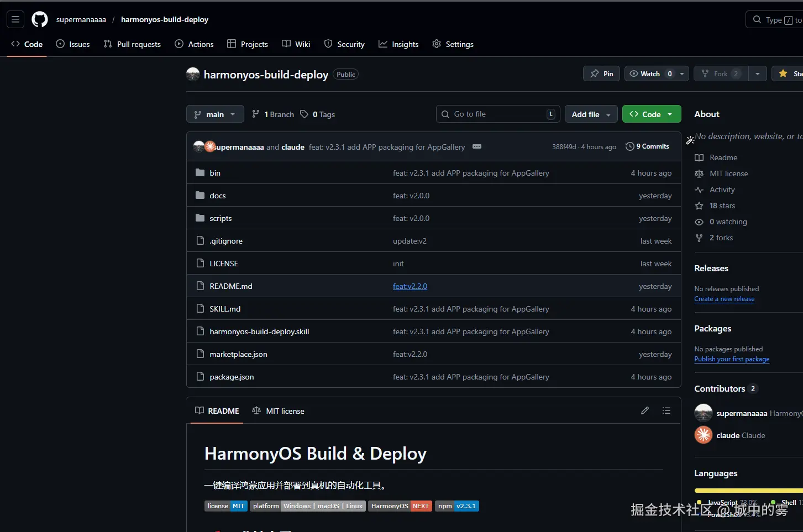Click harmonyos-build-deploy breadcrumb link
Viewport: 803px width, 532px height.
pos(165,19)
